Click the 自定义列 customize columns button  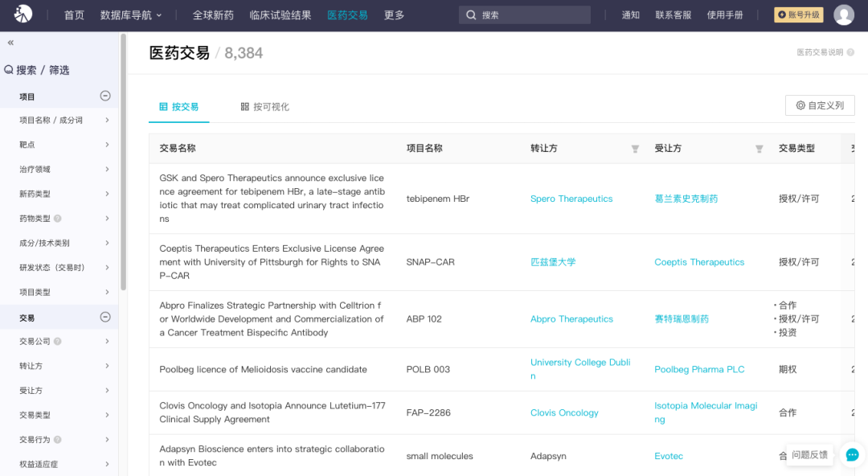[820, 105]
